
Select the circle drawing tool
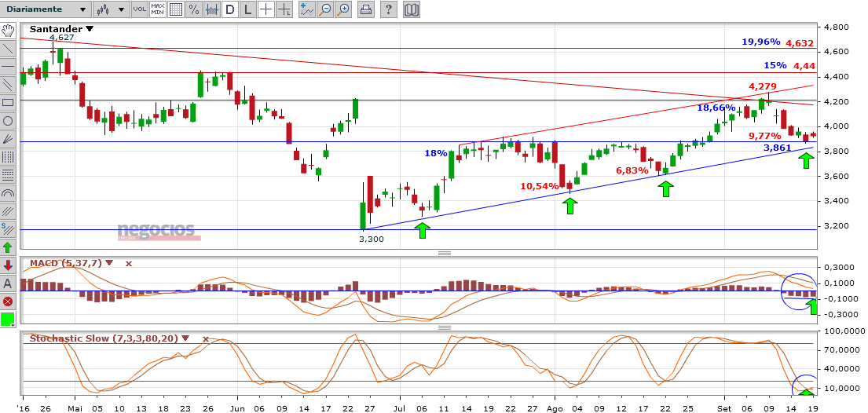click(8, 121)
